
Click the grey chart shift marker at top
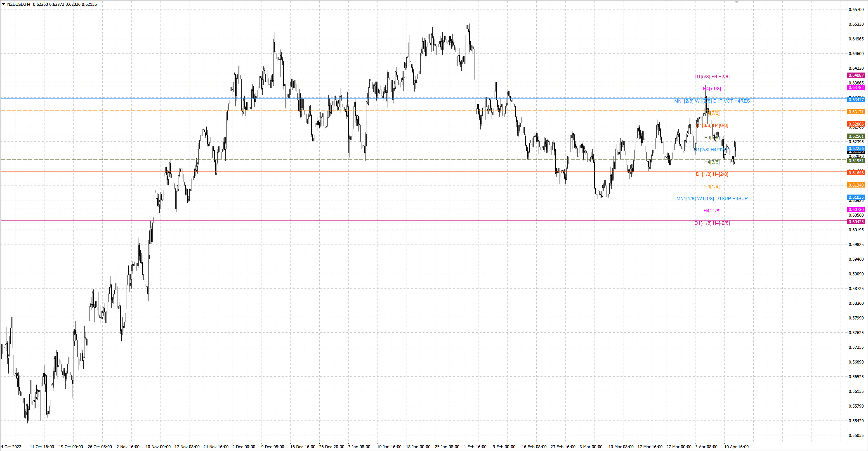coord(736,2)
